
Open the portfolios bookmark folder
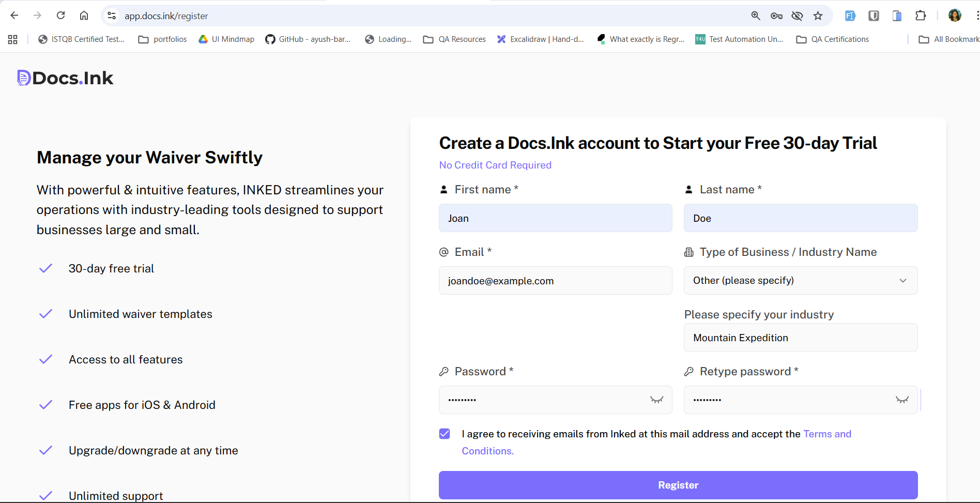pyautogui.click(x=163, y=39)
